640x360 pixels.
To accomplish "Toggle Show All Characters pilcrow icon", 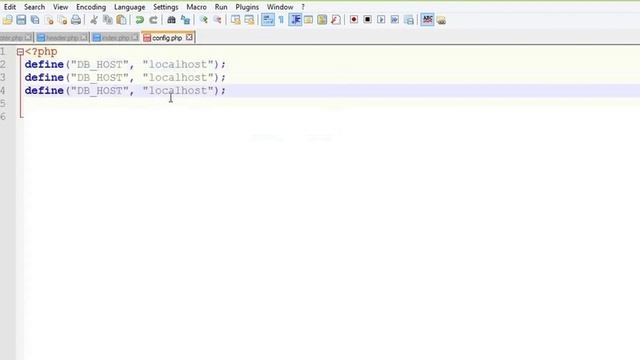I will (x=281, y=20).
